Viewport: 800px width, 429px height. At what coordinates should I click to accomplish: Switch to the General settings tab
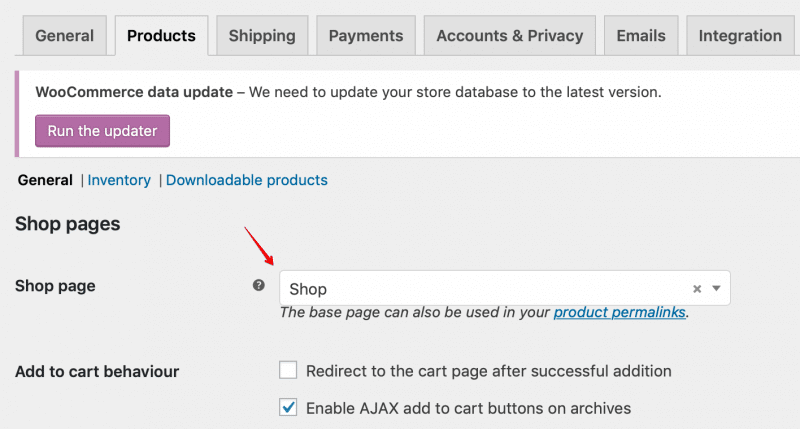tap(64, 35)
